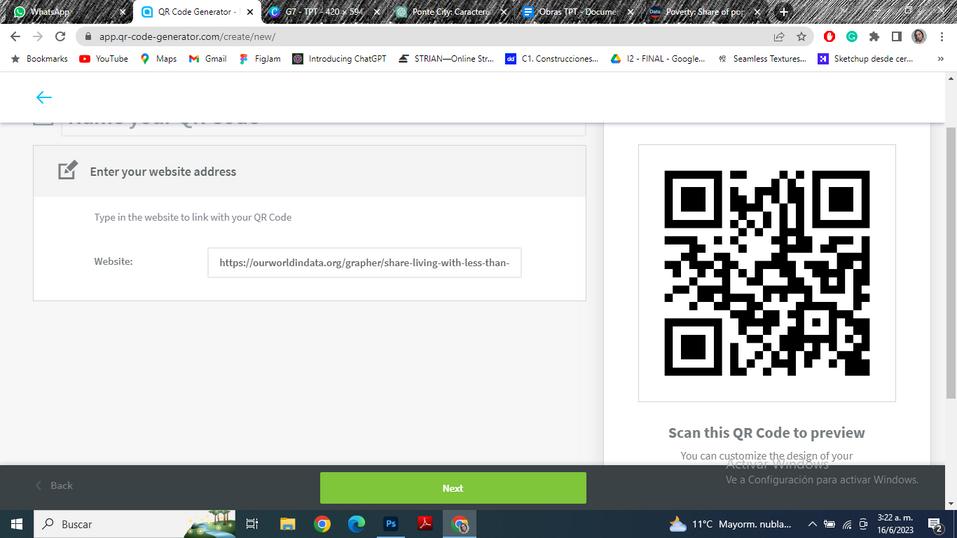Open the Seamless Textures bookmark

click(762, 59)
